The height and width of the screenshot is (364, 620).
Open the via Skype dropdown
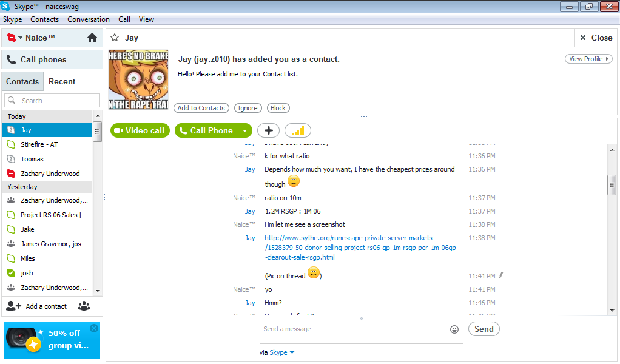(282, 352)
